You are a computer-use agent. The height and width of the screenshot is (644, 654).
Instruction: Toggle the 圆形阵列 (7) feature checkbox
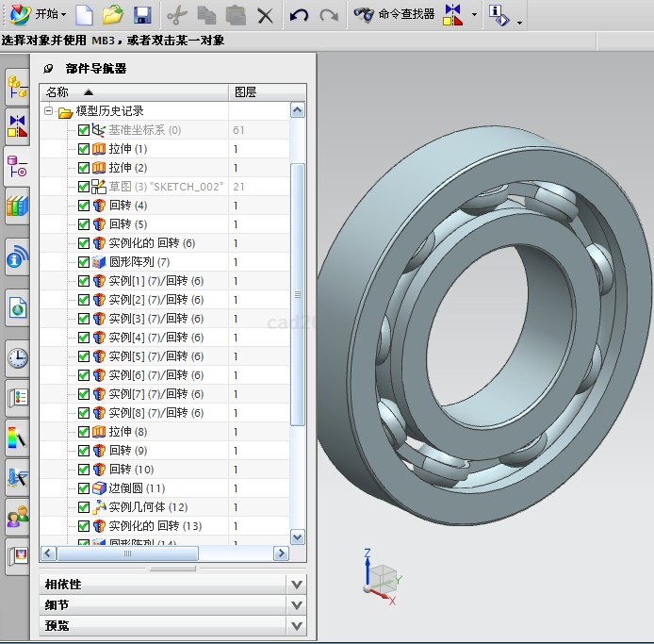tap(84, 262)
